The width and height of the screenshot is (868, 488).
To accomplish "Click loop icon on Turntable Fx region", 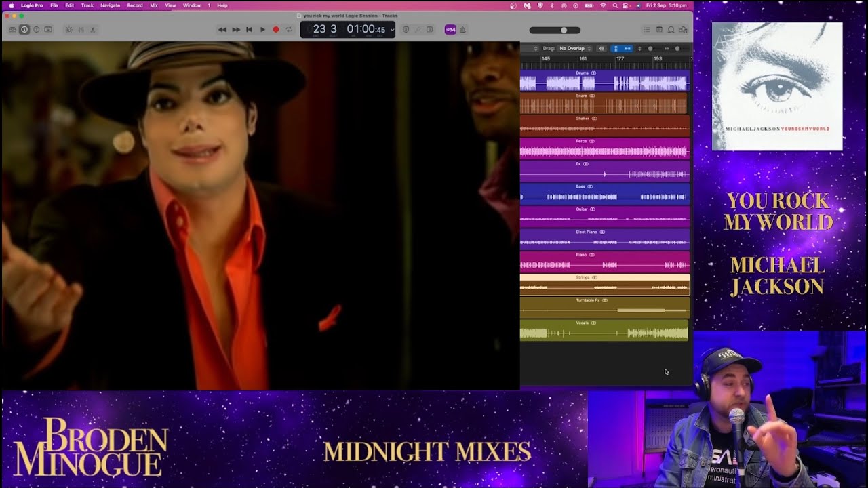I will pos(605,300).
